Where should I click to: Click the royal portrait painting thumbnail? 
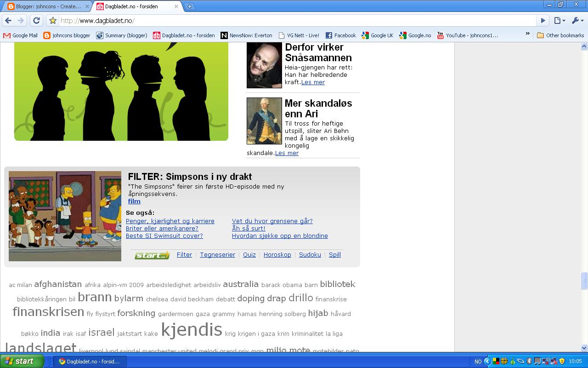tap(264, 121)
